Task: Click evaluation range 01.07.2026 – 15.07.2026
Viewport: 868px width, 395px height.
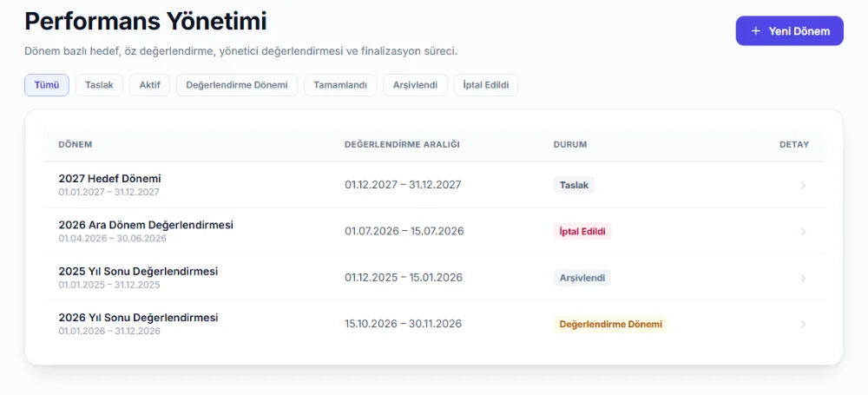Action: click(x=404, y=231)
